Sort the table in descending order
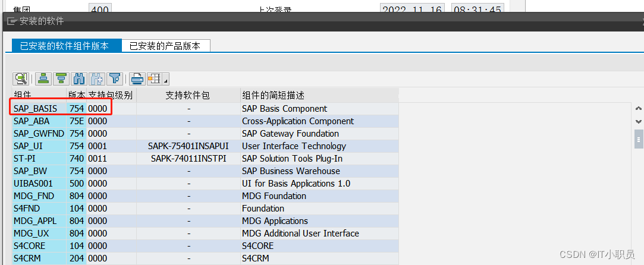The image size is (644, 265). point(61,78)
